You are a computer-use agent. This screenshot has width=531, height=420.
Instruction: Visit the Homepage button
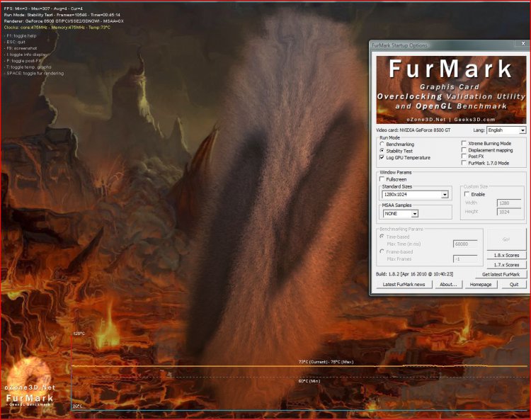point(481,284)
